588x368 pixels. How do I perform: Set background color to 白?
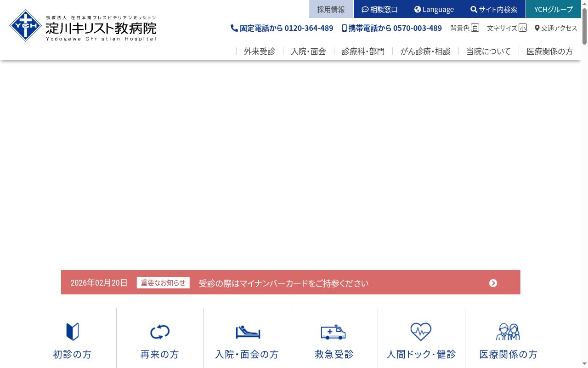click(x=475, y=28)
